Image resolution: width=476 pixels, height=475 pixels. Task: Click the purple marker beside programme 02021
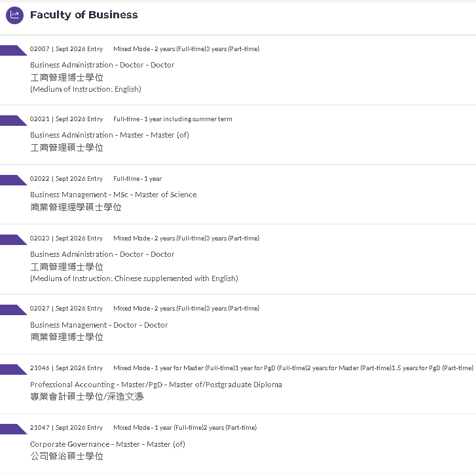pyautogui.click(x=13, y=121)
